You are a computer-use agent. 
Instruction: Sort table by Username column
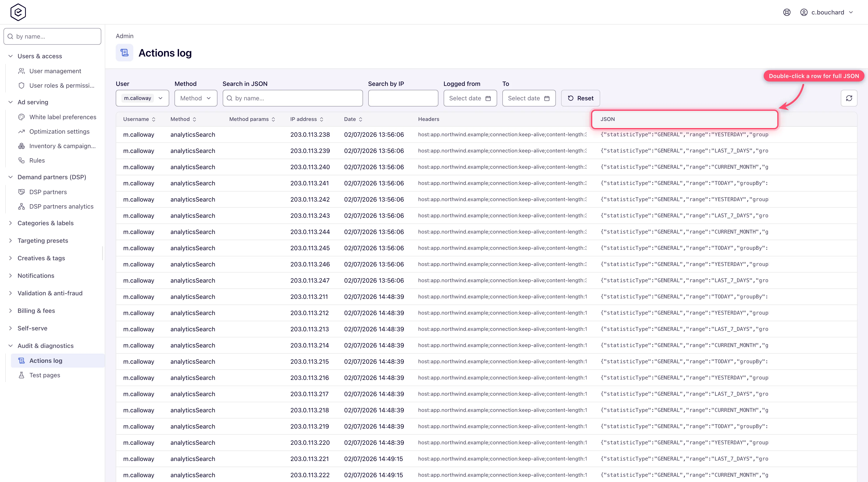pos(139,119)
